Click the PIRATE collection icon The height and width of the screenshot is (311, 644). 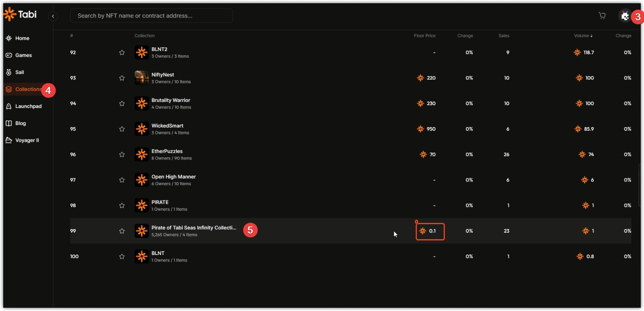142,205
